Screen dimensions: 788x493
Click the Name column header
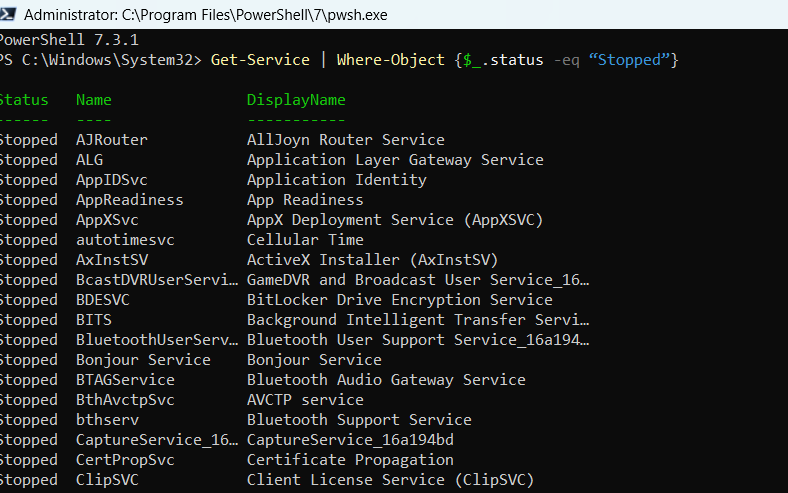tap(94, 100)
